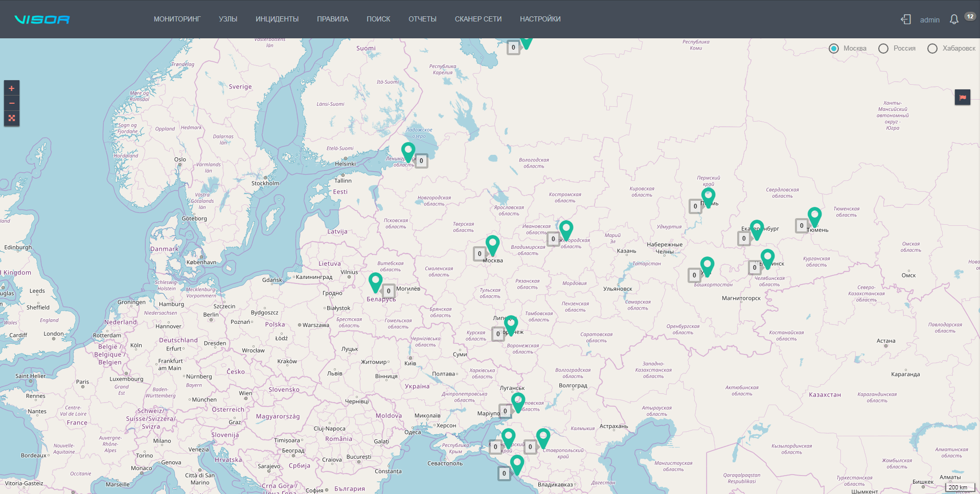Toggle fullscreen map view
The image size is (980, 494).
click(12, 118)
